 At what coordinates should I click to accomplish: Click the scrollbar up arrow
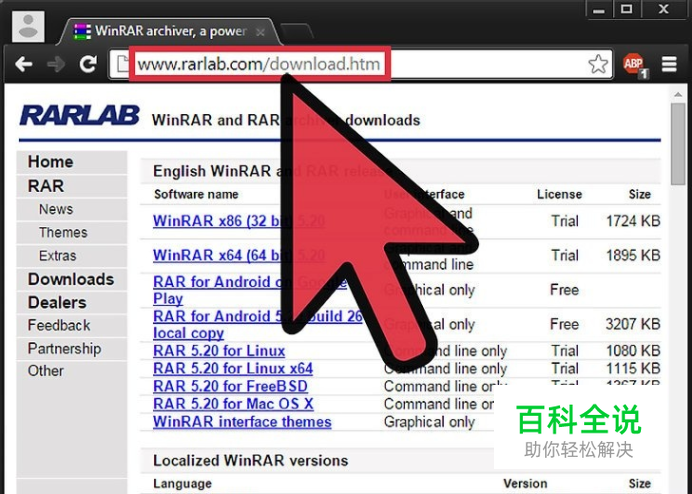678,94
